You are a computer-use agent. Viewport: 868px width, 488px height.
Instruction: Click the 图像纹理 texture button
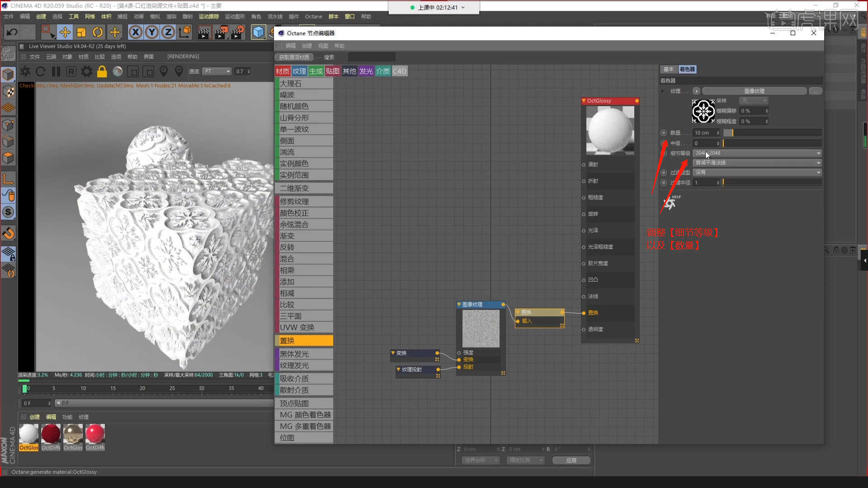(754, 91)
